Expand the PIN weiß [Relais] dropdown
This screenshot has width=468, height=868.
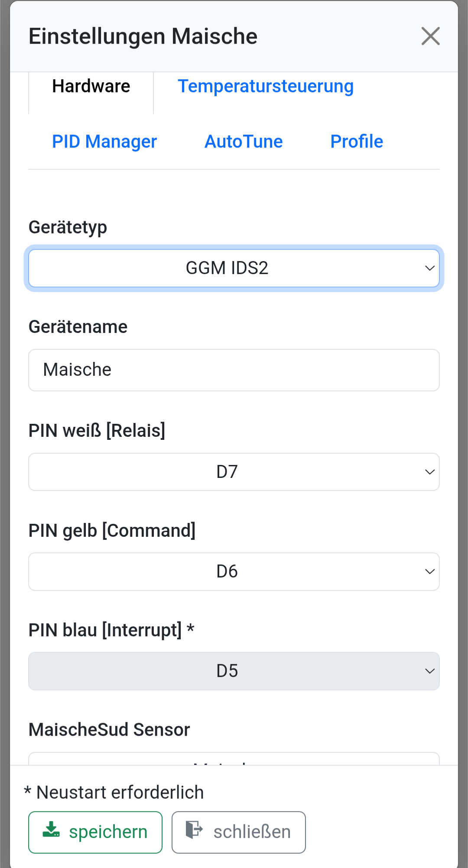click(x=227, y=472)
